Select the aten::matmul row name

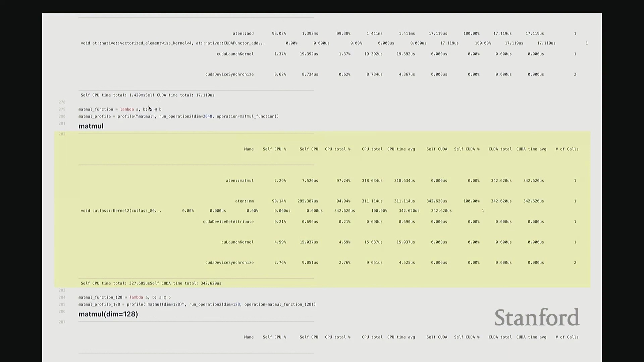coord(239,181)
